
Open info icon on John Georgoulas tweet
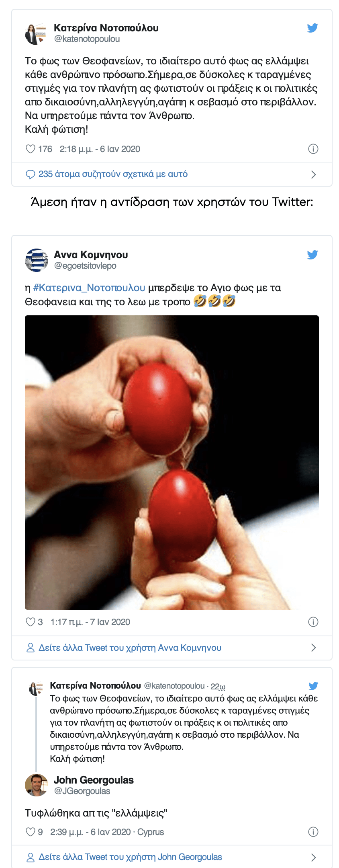tap(313, 832)
